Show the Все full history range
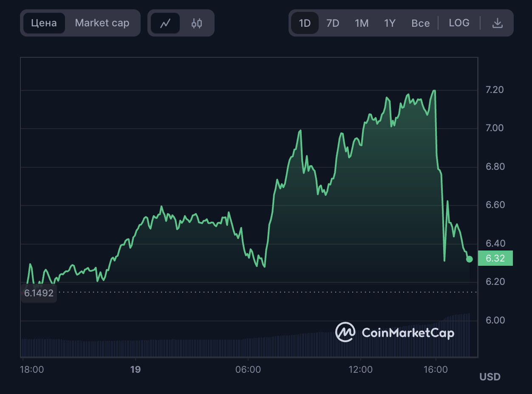 click(420, 23)
